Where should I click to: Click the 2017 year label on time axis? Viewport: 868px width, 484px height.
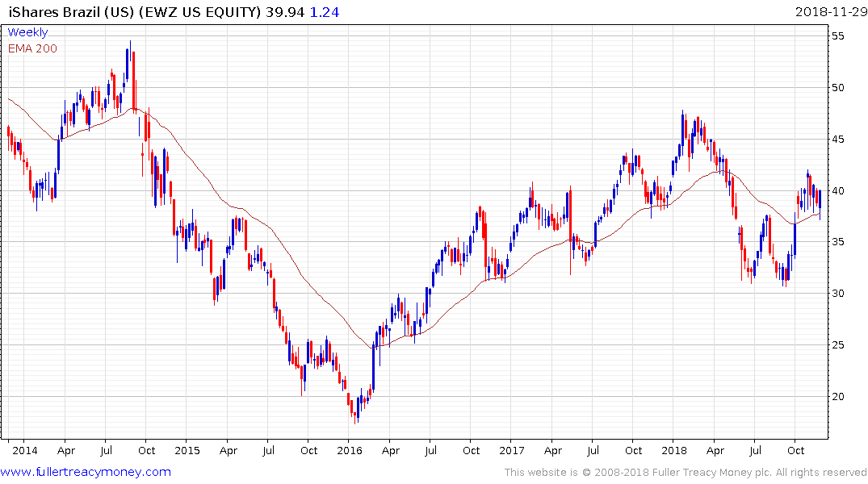point(511,450)
